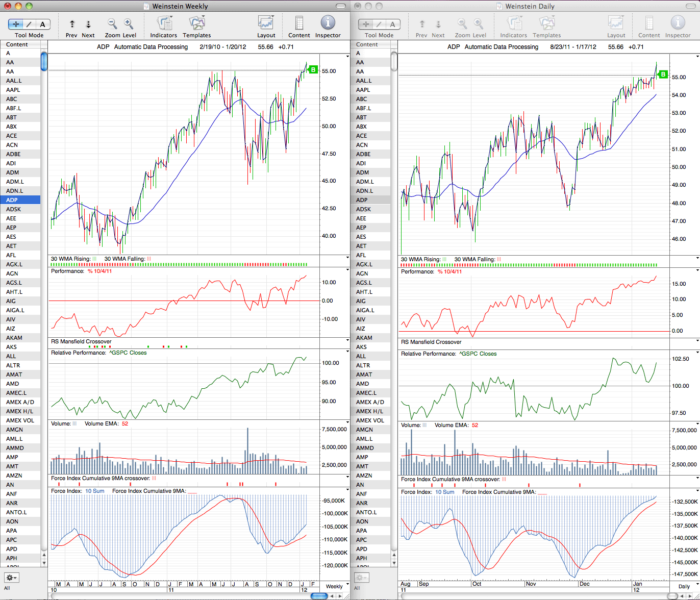Open weekly Volume panel dropdown arrow
The image size is (700, 600).
point(348,423)
